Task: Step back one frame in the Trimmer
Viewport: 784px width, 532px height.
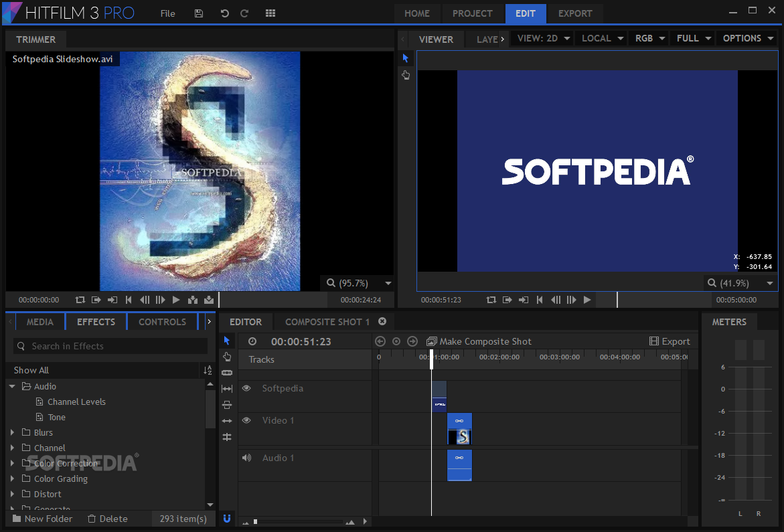Action: click(x=145, y=300)
